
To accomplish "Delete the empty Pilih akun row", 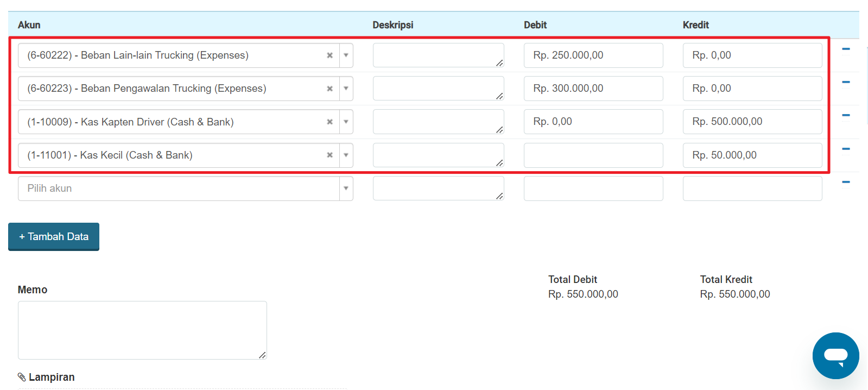I will click(845, 182).
